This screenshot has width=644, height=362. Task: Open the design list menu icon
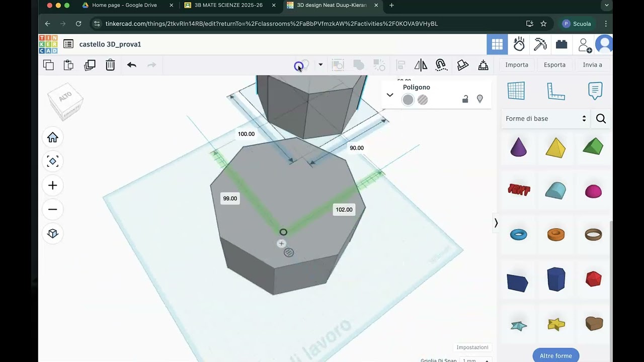[68, 44]
